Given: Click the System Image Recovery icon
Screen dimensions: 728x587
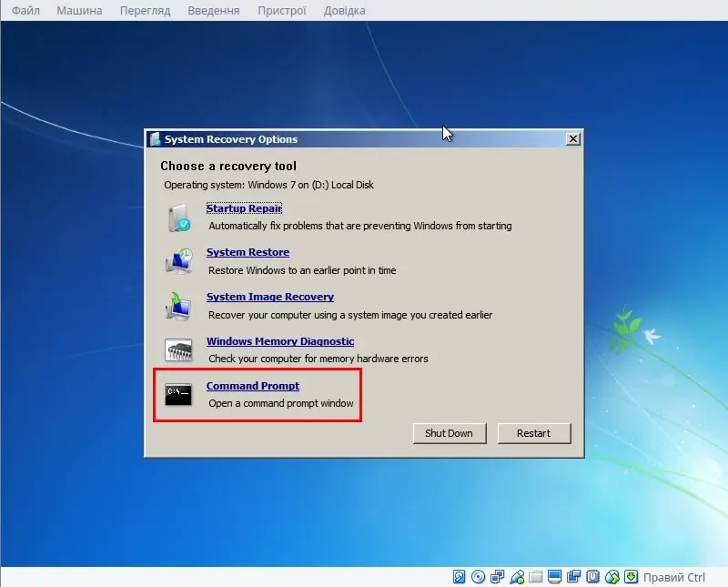Looking at the screenshot, I should tap(178, 306).
